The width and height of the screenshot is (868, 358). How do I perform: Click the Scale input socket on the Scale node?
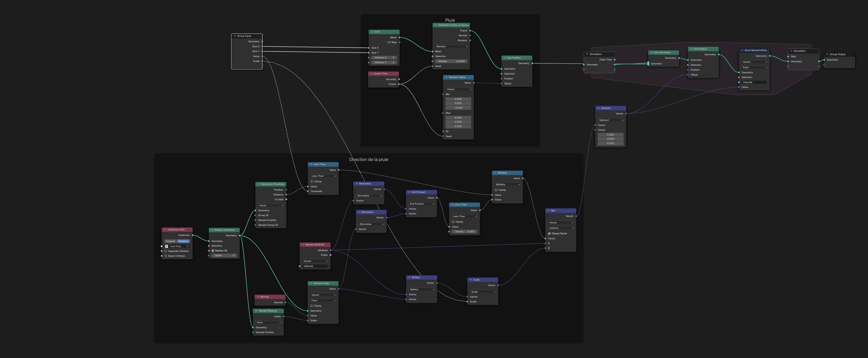467,302
